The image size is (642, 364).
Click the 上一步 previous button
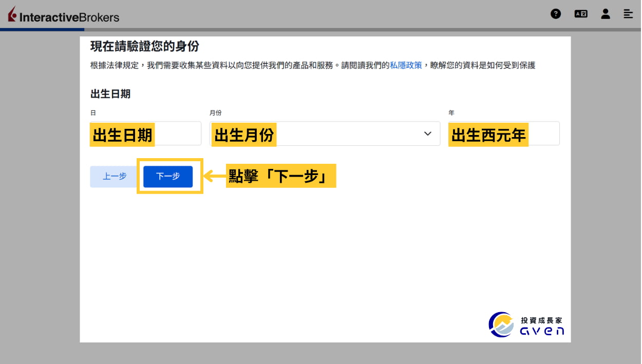pos(115,177)
